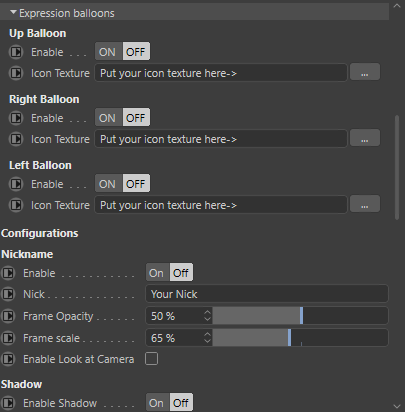The width and height of the screenshot is (405, 412).
Task: Click animation icon next to Frame Opacity
Action: click(x=8, y=316)
